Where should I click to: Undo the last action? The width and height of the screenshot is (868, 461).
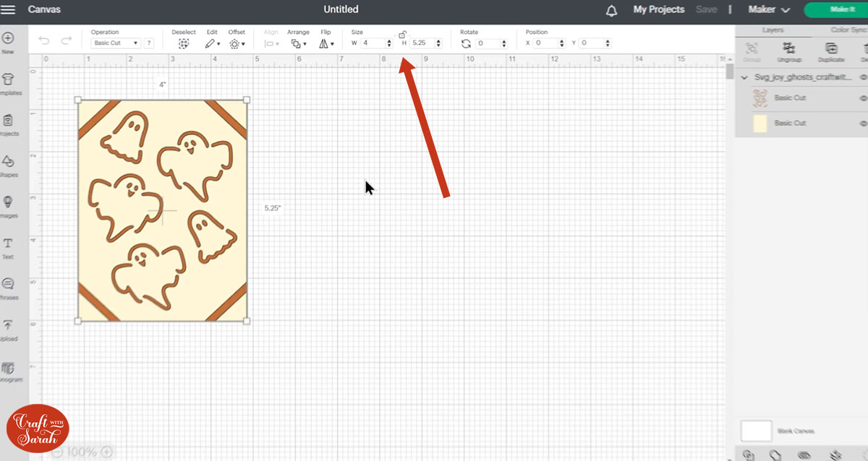pyautogui.click(x=44, y=40)
